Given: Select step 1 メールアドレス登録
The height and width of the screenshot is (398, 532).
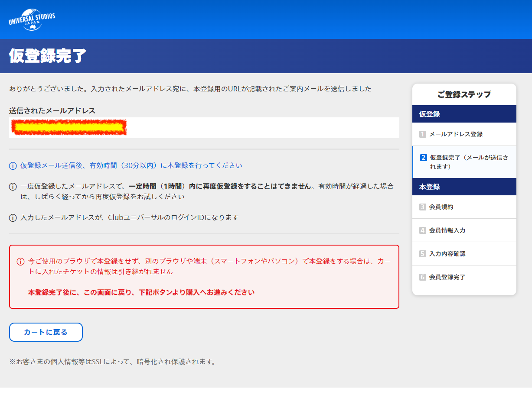Looking at the screenshot, I should pos(464,134).
